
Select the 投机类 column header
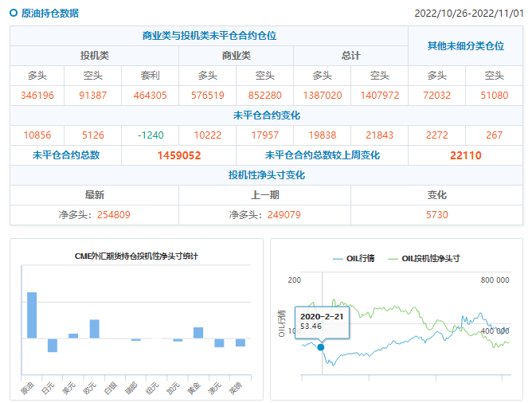click(94, 56)
